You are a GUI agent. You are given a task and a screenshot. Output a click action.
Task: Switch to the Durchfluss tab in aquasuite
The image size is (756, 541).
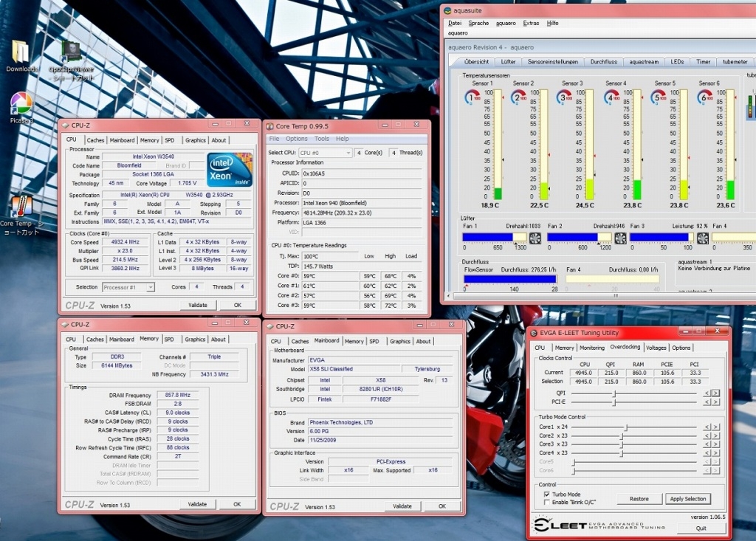(604, 62)
